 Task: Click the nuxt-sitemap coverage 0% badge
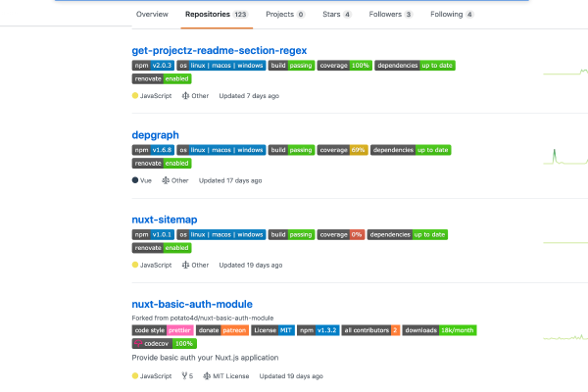point(341,235)
